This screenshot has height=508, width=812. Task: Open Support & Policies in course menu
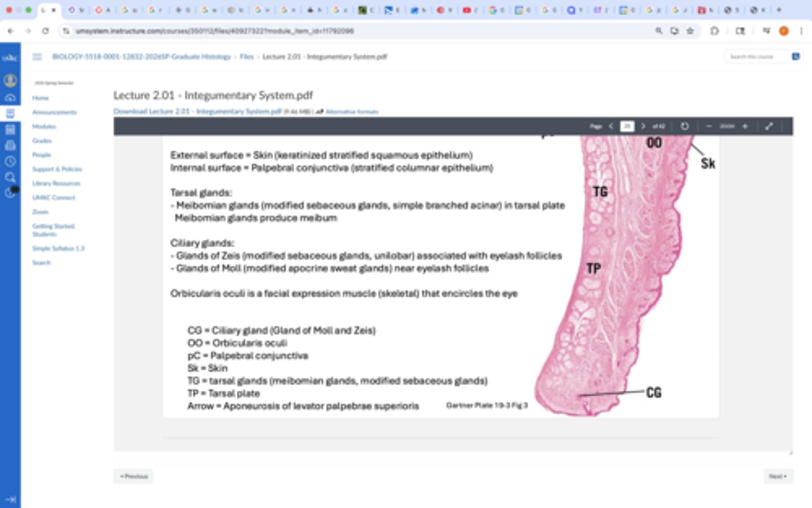tap(57, 169)
